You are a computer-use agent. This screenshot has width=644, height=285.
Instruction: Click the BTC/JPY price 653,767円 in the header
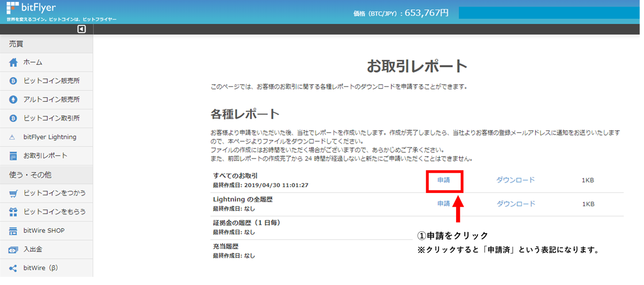(x=427, y=13)
